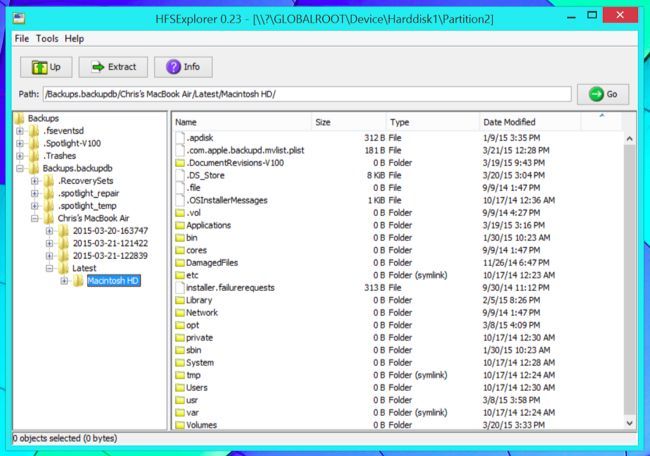
Task: Expand the .Spotlight-V100 tree node
Action: tap(19, 143)
